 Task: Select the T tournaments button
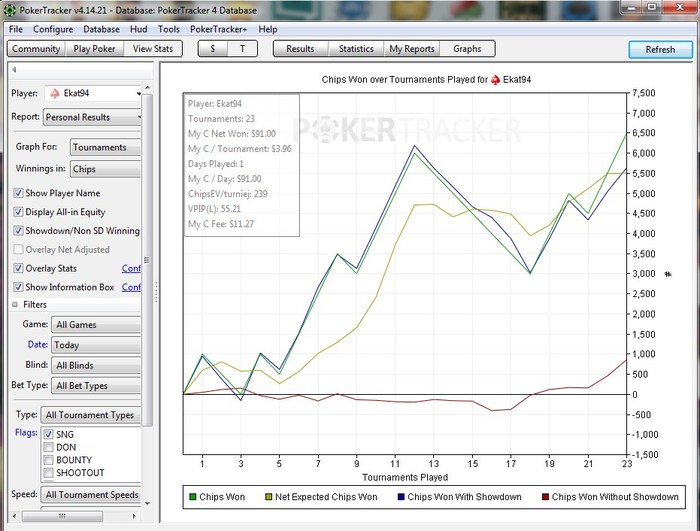[242, 49]
